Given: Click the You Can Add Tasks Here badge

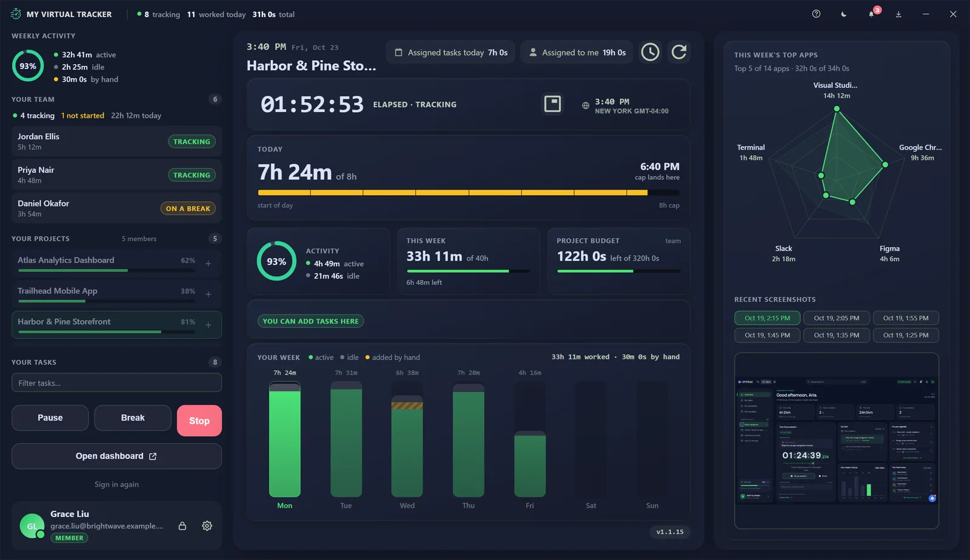Looking at the screenshot, I should click(x=310, y=321).
